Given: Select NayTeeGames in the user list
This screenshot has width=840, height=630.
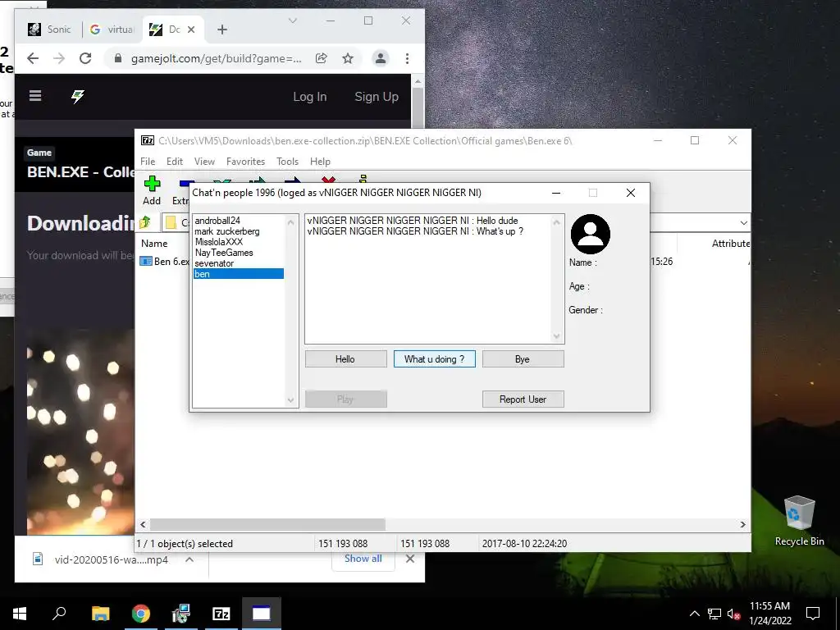Looking at the screenshot, I should (x=239, y=253).
